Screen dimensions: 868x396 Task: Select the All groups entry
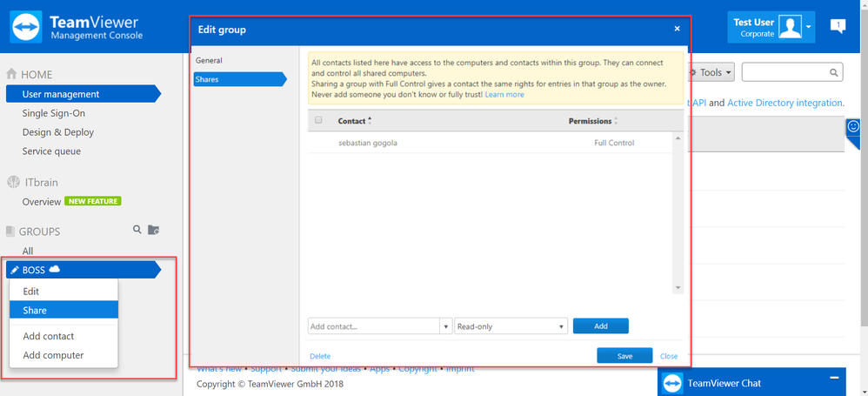pos(28,251)
